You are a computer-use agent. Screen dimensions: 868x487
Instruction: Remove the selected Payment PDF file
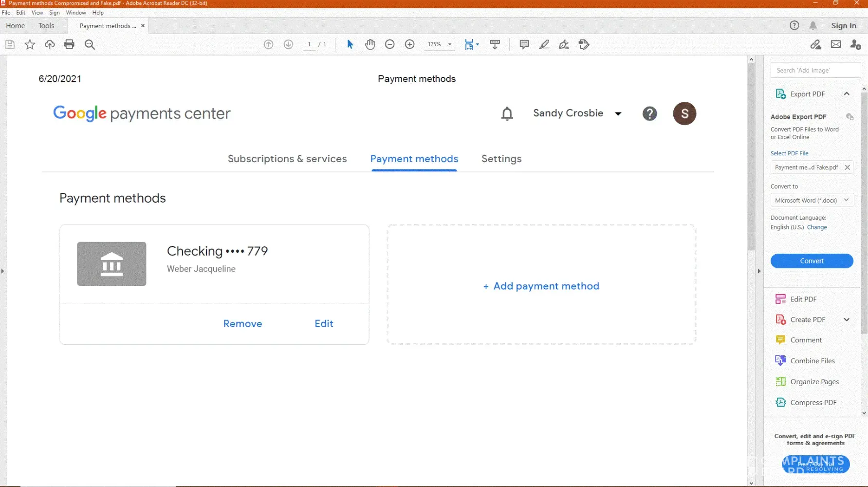point(848,168)
